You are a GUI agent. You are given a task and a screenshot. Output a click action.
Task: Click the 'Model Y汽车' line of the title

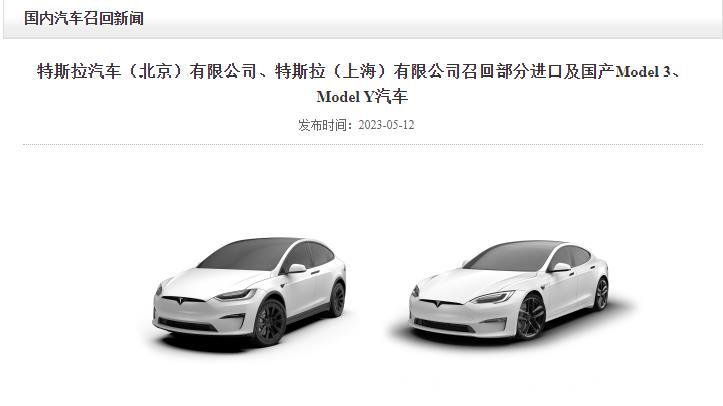click(362, 96)
